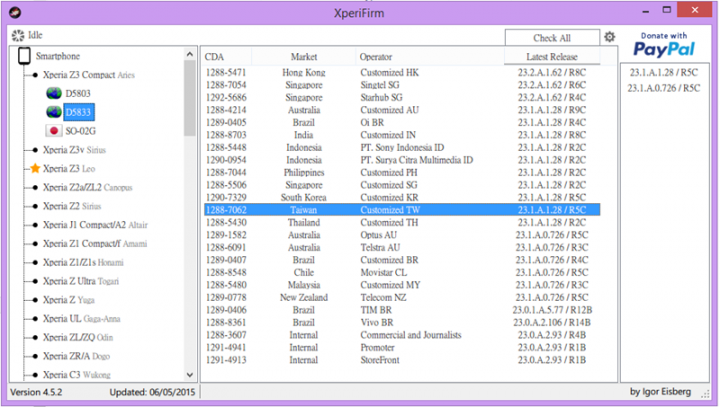Select the Customized PH row

pyautogui.click(x=402, y=172)
